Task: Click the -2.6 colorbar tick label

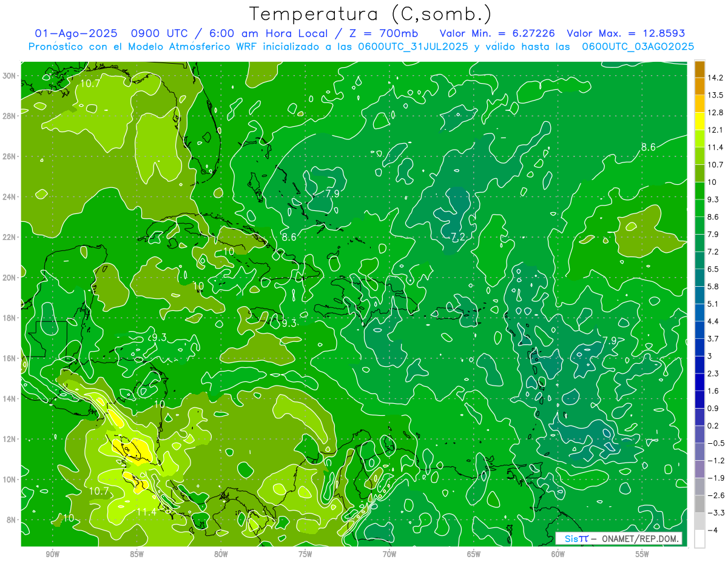Action: tap(716, 495)
